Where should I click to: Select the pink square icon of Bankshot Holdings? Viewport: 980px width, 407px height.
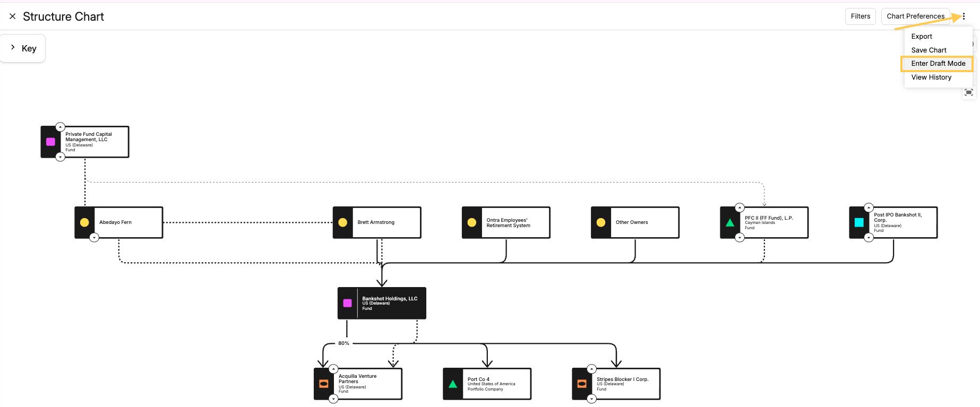(x=348, y=303)
